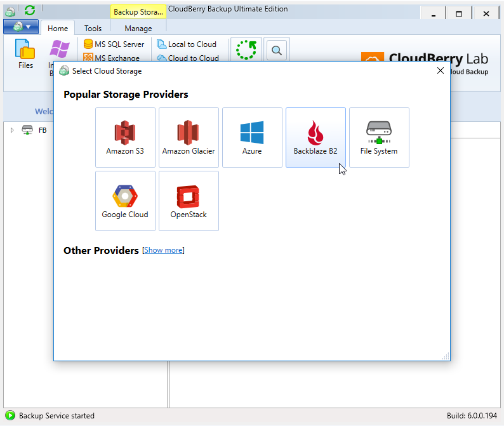Select the Backup Storage contextual tab
This screenshot has height=426, width=504.
(138, 12)
